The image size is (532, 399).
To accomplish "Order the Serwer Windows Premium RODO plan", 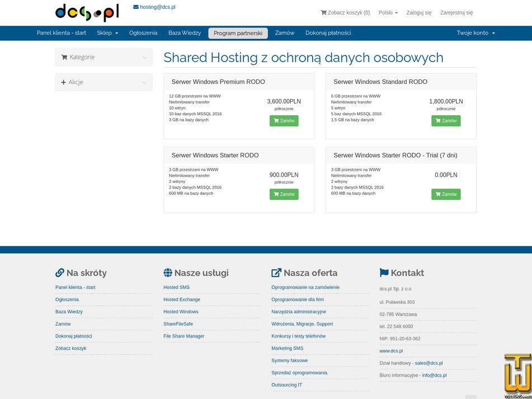I will point(284,121).
